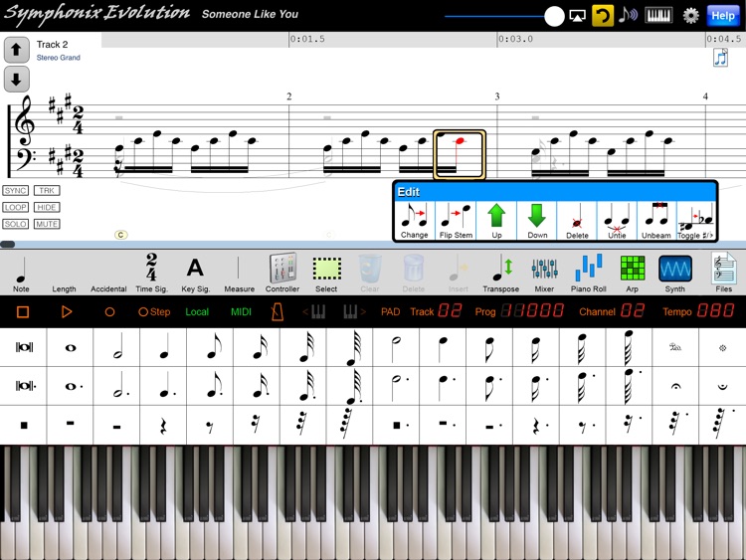Open the Files menu
This screenshot has height=560, width=746.
tap(724, 273)
